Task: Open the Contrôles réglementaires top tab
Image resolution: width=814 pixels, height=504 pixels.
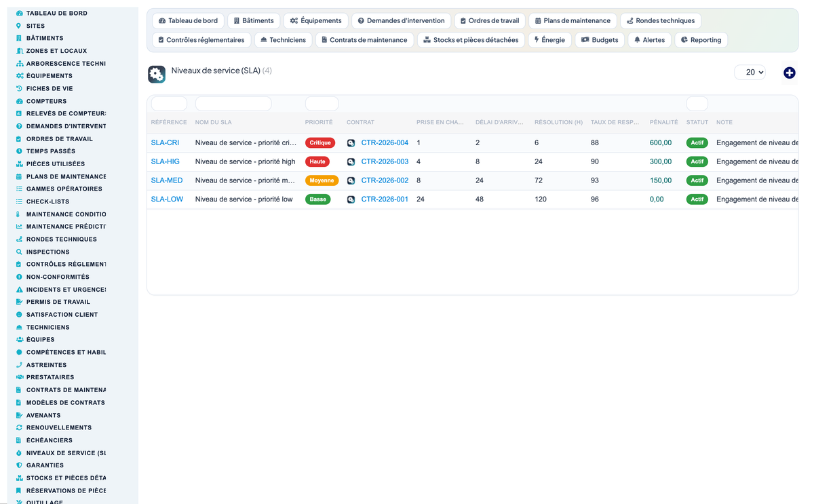Action: (201, 40)
